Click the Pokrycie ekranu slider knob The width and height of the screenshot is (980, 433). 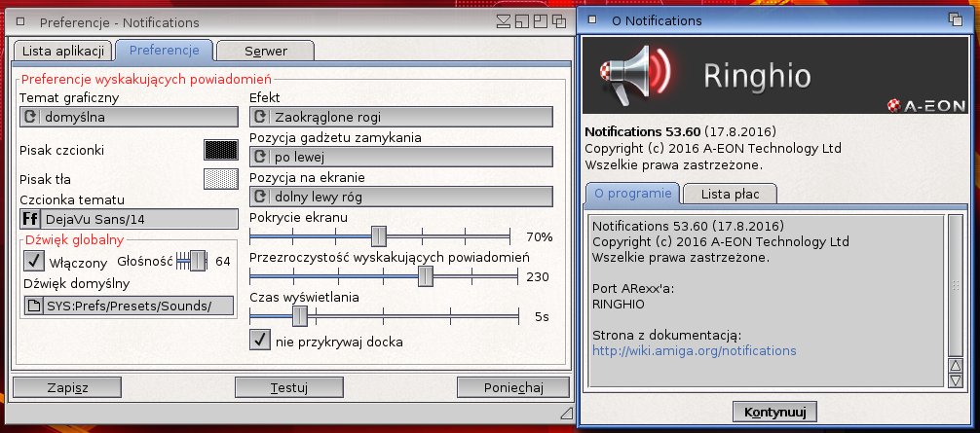(x=379, y=236)
